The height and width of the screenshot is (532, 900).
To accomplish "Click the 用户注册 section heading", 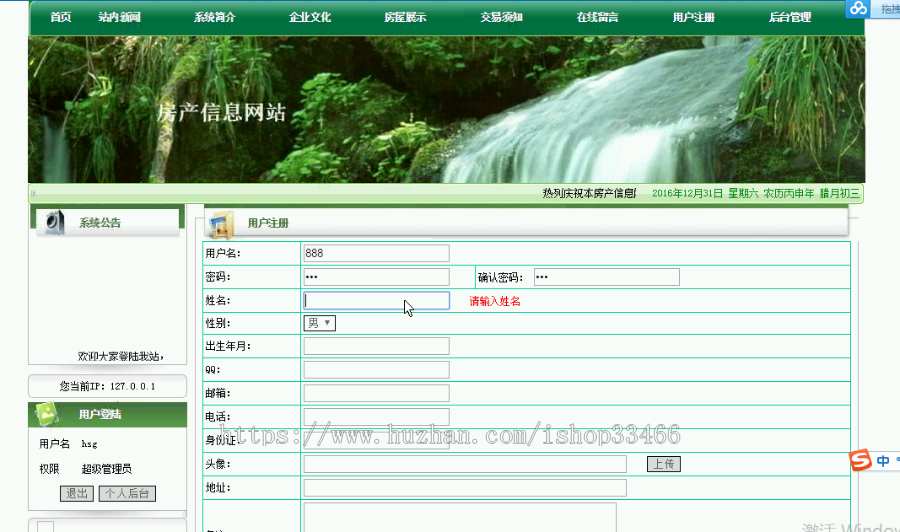I will 268,223.
